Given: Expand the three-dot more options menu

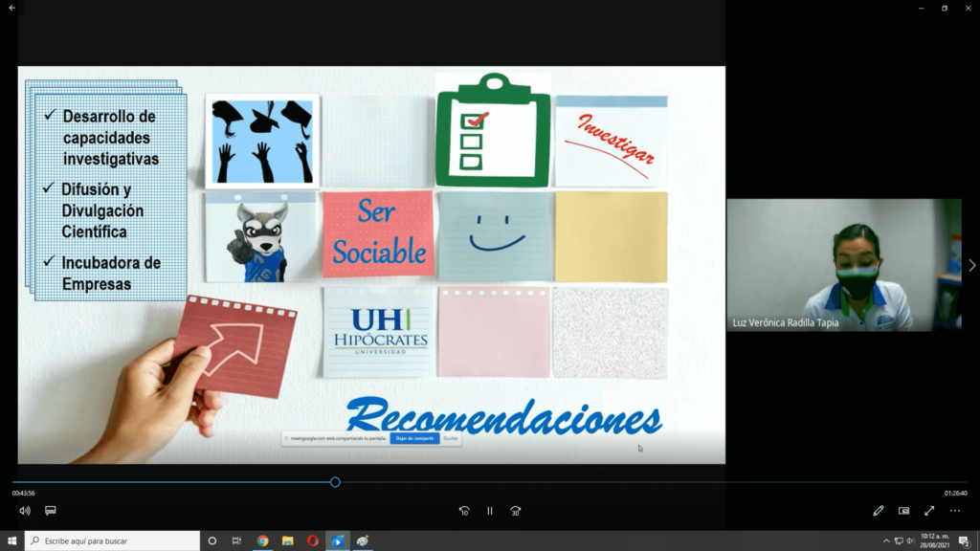Looking at the screenshot, I should click(x=954, y=511).
